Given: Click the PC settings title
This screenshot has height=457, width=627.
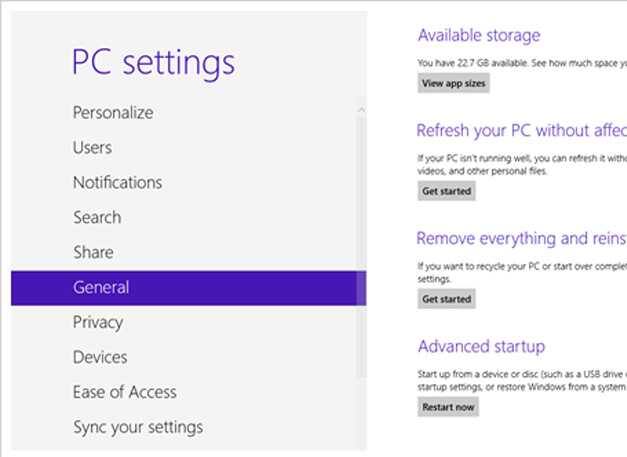Looking at the screenshot, I should pyautogui.click(x=153, y=62).
